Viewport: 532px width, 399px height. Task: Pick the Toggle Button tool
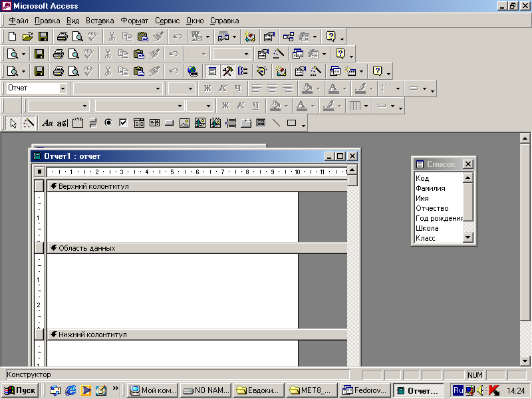click(x=93, y=123)
